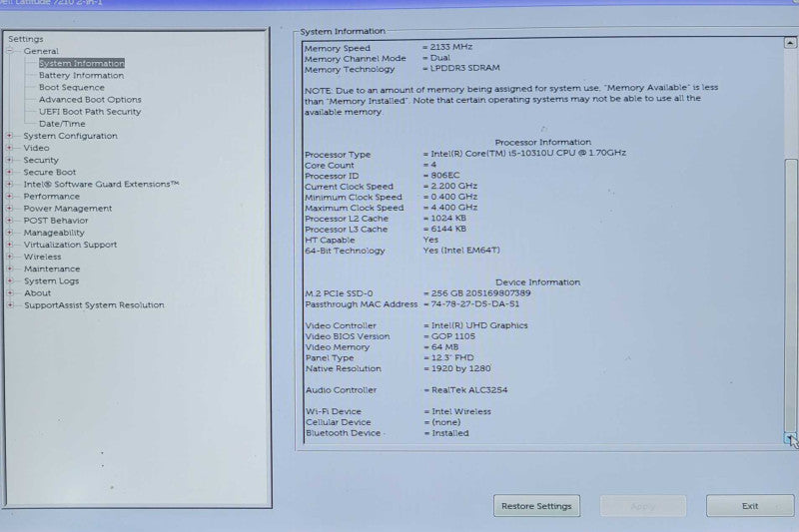Click the Video BIOS Version value
The width and height of the screenshot is (799, 532).
click(453, 336)
